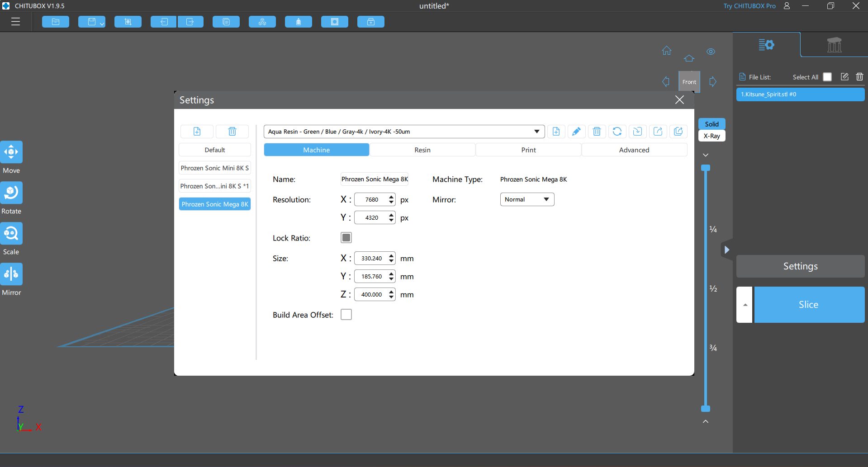
Task: Click the down chevron above layer slider
Action: tap(706, 155)
